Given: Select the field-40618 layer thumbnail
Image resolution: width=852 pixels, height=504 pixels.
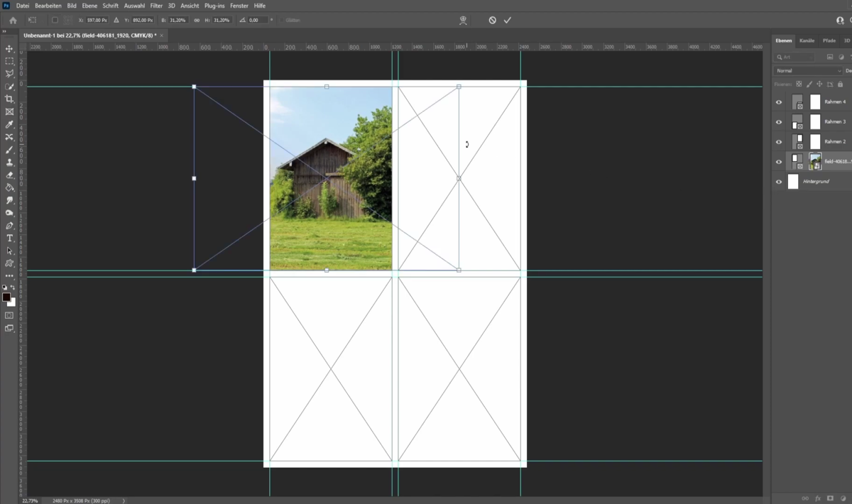Looking at the screenshot, I should pyautogui.click(x=814, y=160).
